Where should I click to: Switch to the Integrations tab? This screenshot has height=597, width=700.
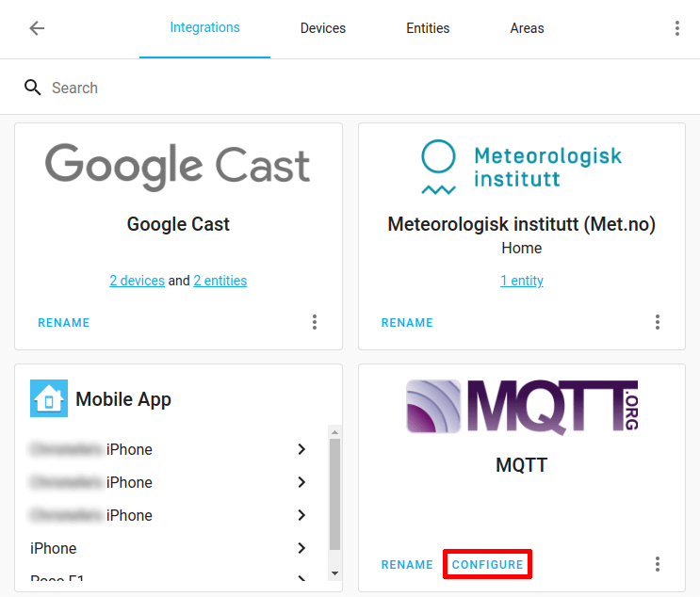204,27
